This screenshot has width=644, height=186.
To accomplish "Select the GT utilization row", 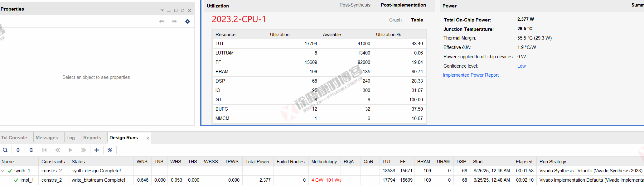I will click(319, 100).
